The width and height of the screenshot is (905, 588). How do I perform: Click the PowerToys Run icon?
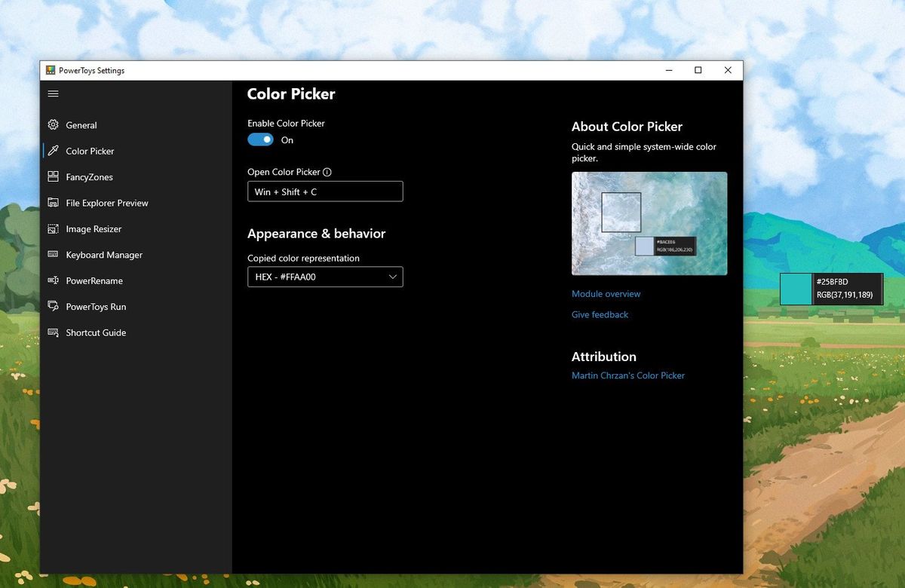53,306
